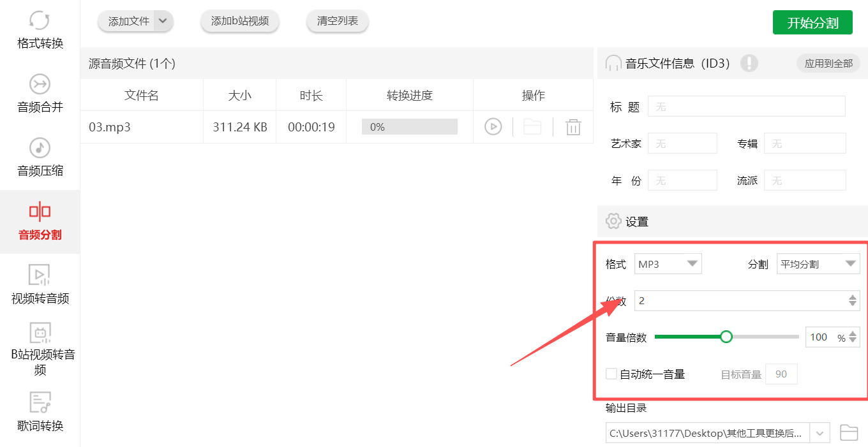Increase the 份数 split count with the stepper

coord(853,297)
